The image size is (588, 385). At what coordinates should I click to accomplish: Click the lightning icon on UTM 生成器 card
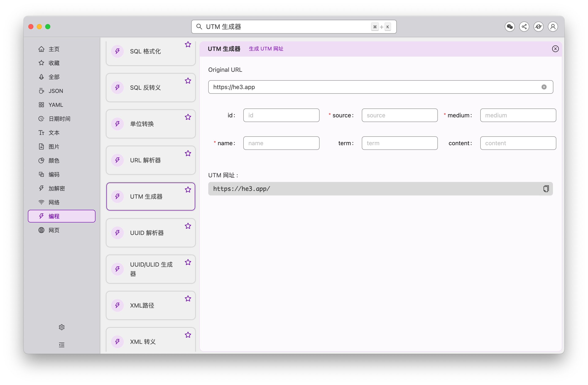[x=117, y=197]
